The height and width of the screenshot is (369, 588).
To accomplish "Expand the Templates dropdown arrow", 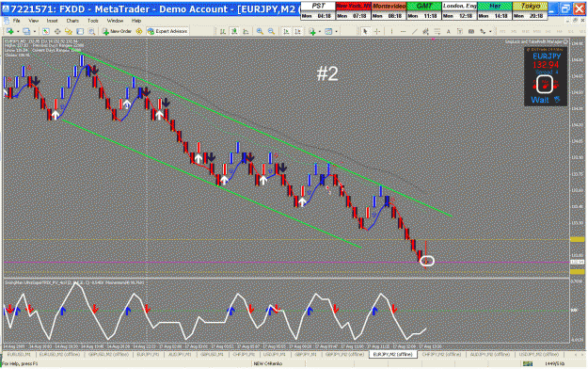I will [337, 31].
